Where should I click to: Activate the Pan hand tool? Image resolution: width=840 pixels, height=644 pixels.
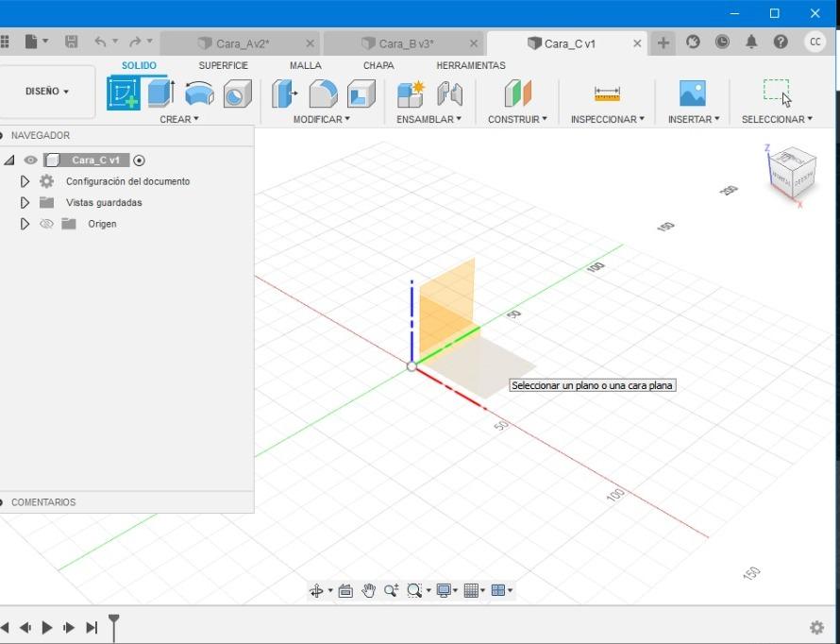tap(369, 590)
